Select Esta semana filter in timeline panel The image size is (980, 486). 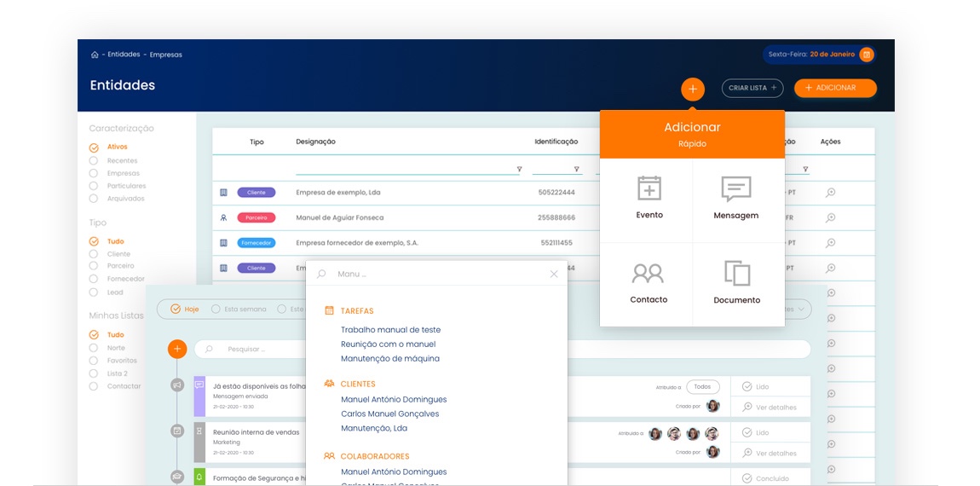pyautogui.click(x=239, y=309)
